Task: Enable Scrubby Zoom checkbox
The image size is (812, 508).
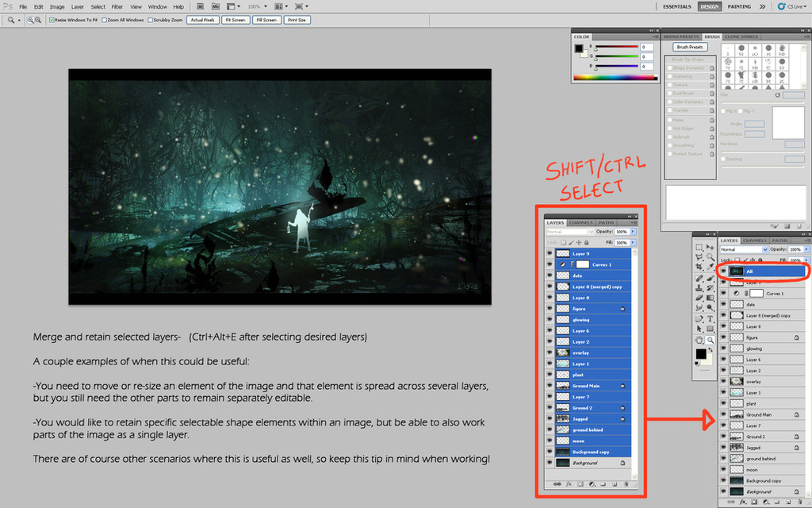Action: 150,20
